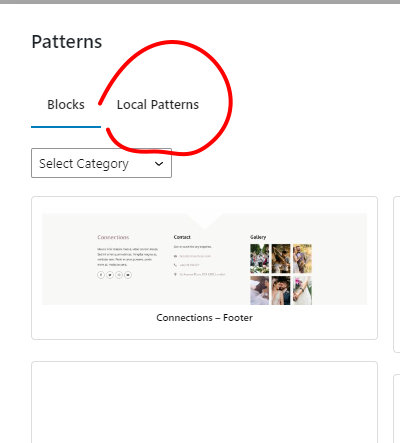Open the first Gallery photo thumbnail
This screenshot has height=443, width=400.
point(260,259)
